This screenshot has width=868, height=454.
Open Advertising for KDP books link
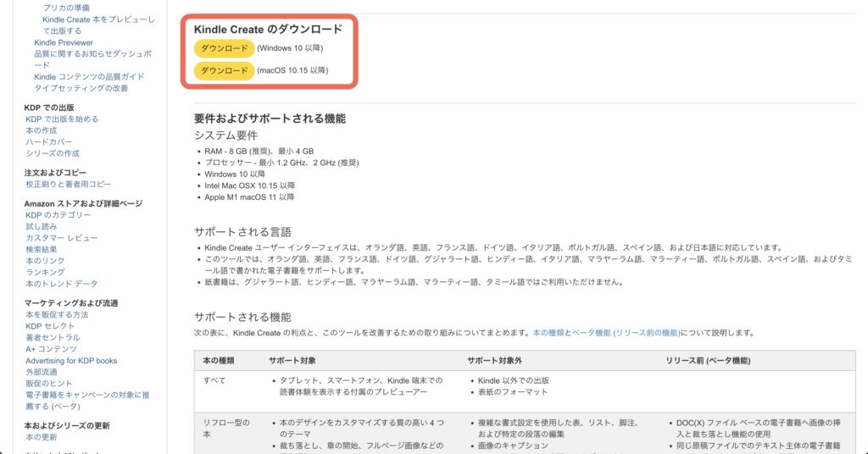(71, 361)
